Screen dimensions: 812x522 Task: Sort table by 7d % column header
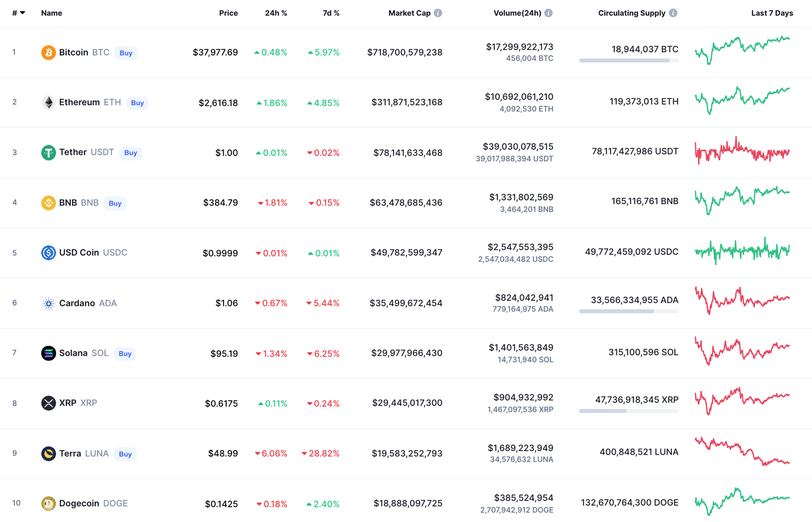[x=331, y=13]
